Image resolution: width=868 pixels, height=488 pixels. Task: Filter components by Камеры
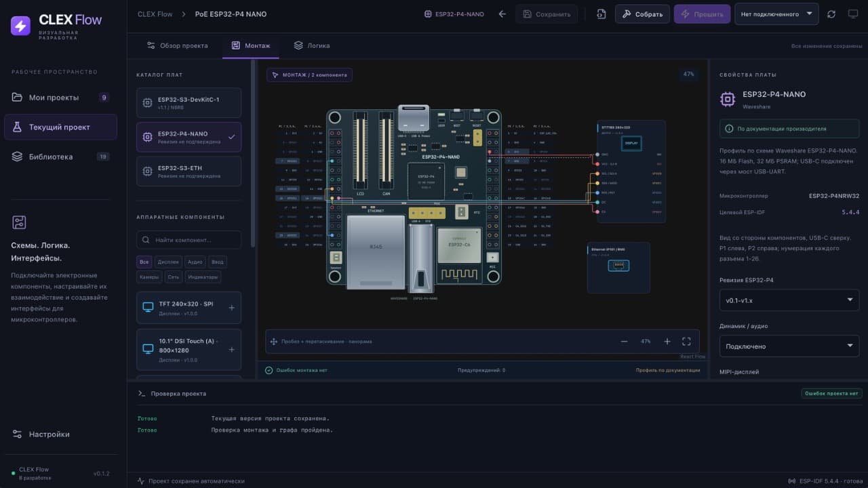click(x=149, y=277)
